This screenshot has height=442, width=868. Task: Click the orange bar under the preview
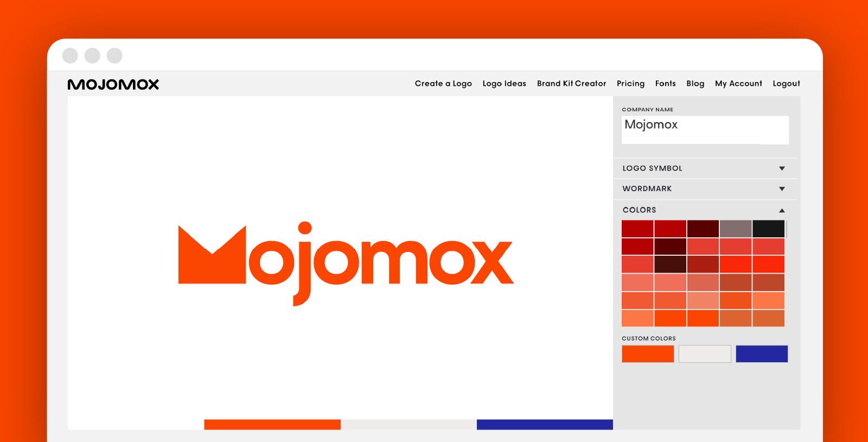coord(272,425)
